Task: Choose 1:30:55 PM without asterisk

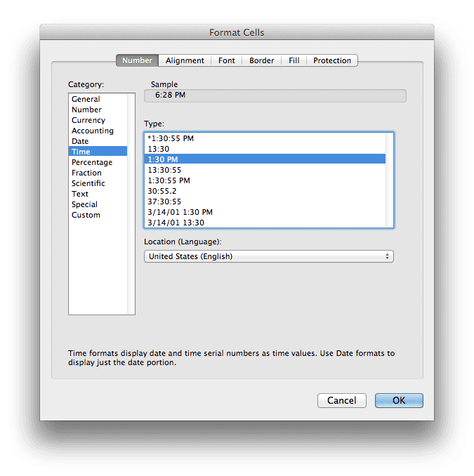Action: tap(265, 180)
